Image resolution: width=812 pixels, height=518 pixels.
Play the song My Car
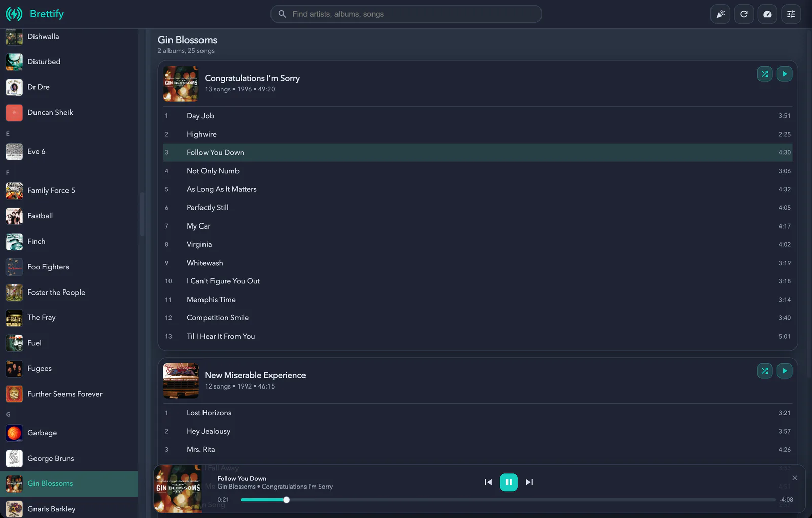tap(478, 226)
